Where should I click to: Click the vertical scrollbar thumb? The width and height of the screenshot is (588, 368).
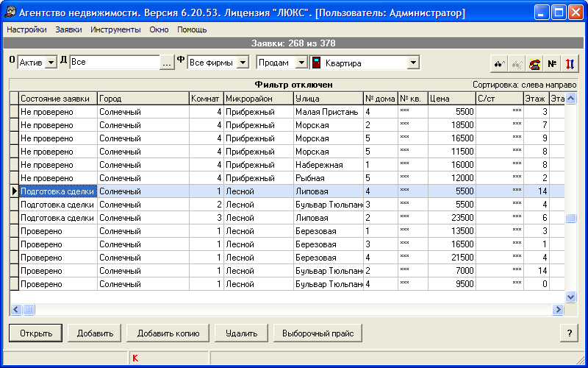click(x=571, y=218)
